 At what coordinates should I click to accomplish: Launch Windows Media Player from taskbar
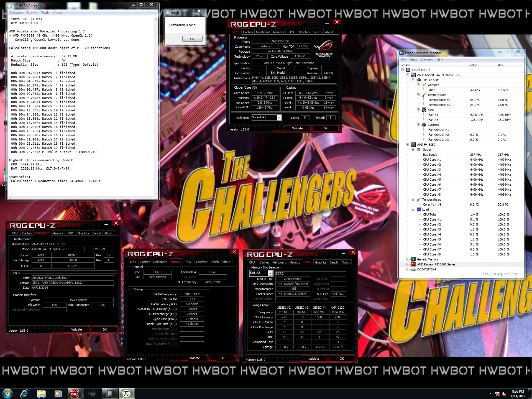[58, 393]
